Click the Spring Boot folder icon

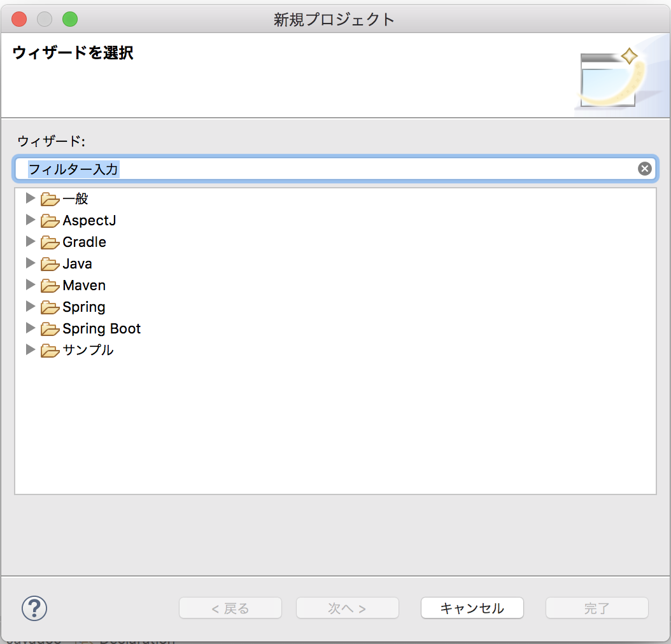tap(50, 329)
